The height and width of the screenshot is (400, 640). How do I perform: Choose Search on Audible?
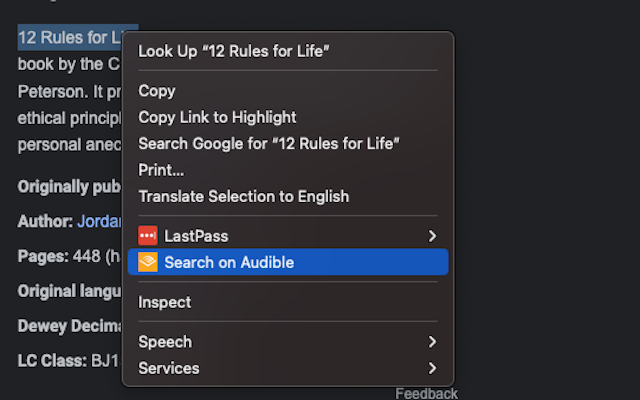[288, 262]
